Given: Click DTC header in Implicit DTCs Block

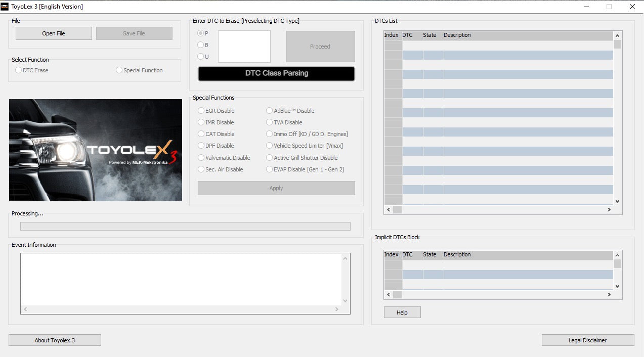Looking at the screenshot, I should (x=412, y=255).
